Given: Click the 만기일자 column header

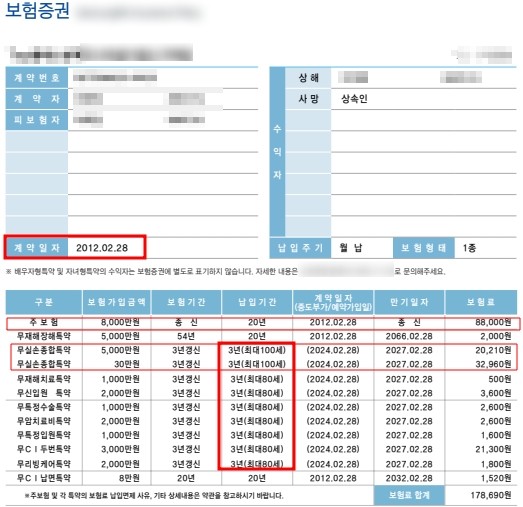Looking at the screenshot, I should [409, 302].
